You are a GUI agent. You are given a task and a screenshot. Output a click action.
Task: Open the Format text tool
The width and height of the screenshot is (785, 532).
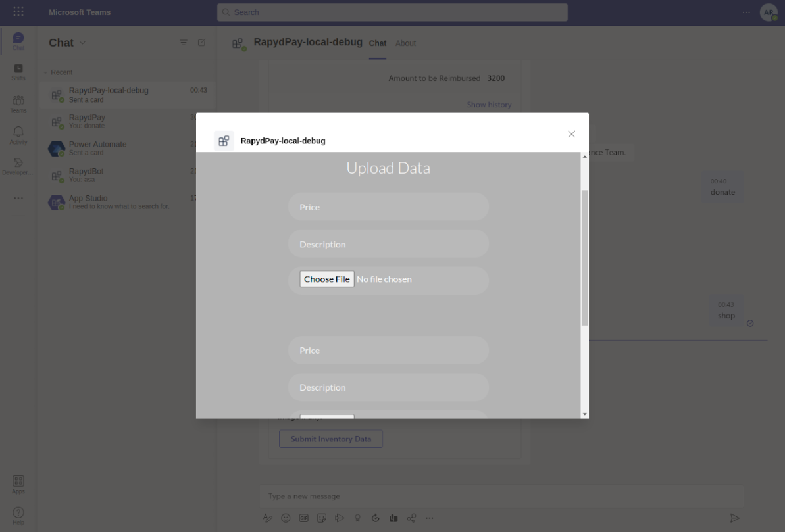click(268, 518)
